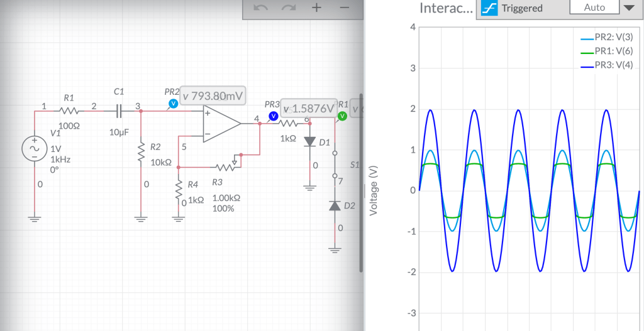This screenshot has height=331, width=644.
Task: Toggle PR2: V(3) trace in legend
Action: [x=607, y=37]
